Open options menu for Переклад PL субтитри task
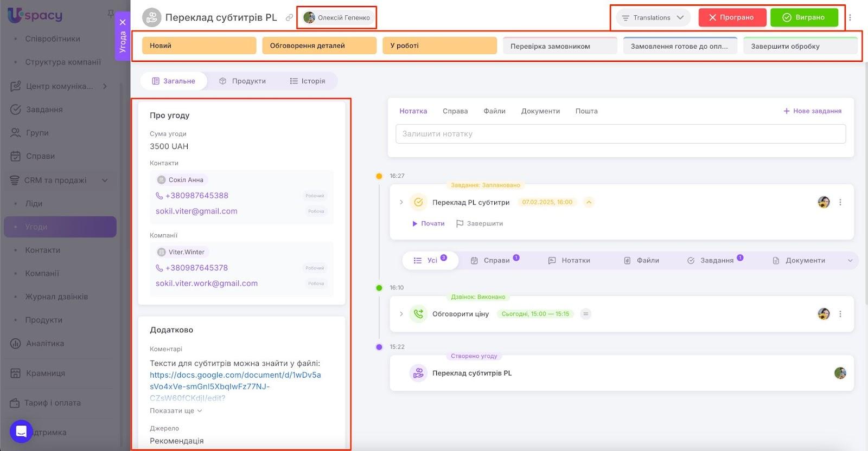 click(x=840, y=202)
